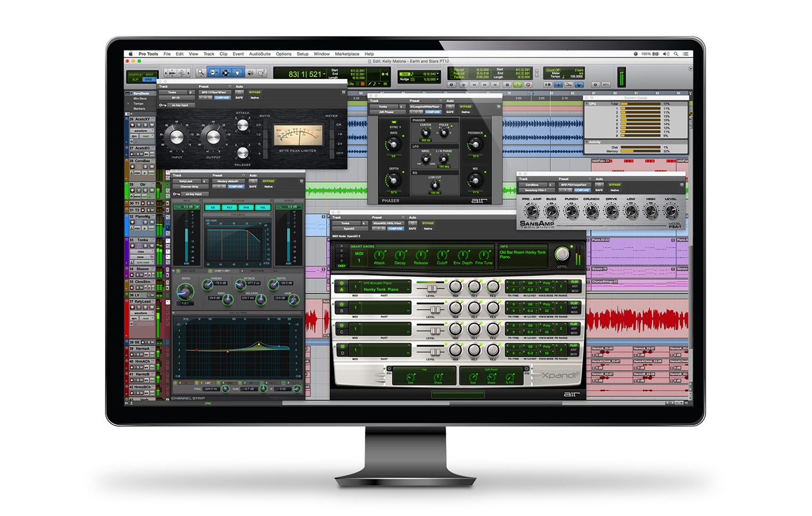Solo the 26 AcstcXY track
The width and height of the screenshot is (812, 516).
[146, 125]
